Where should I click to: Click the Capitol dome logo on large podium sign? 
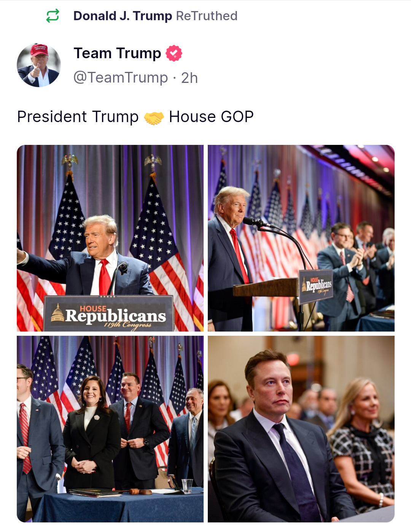(57, 313)
